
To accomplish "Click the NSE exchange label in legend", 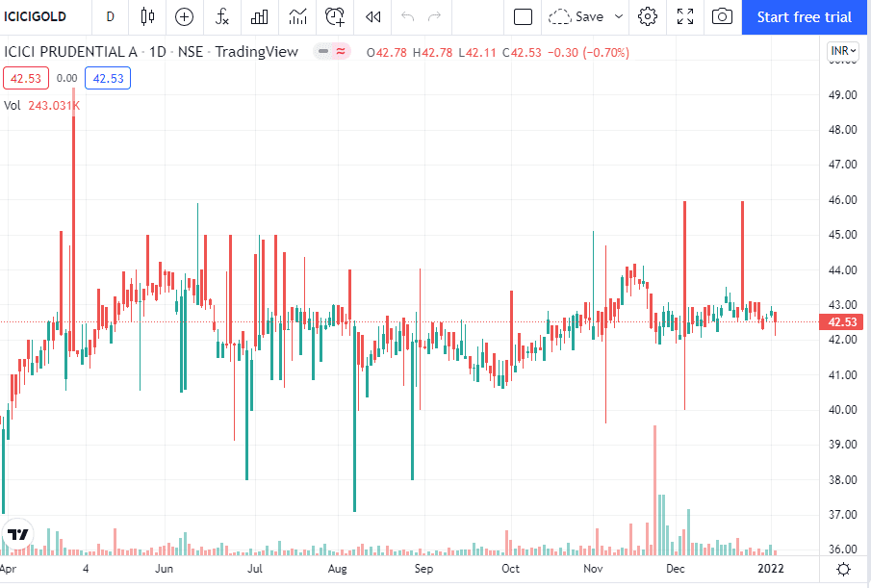I will coord(190,52).
